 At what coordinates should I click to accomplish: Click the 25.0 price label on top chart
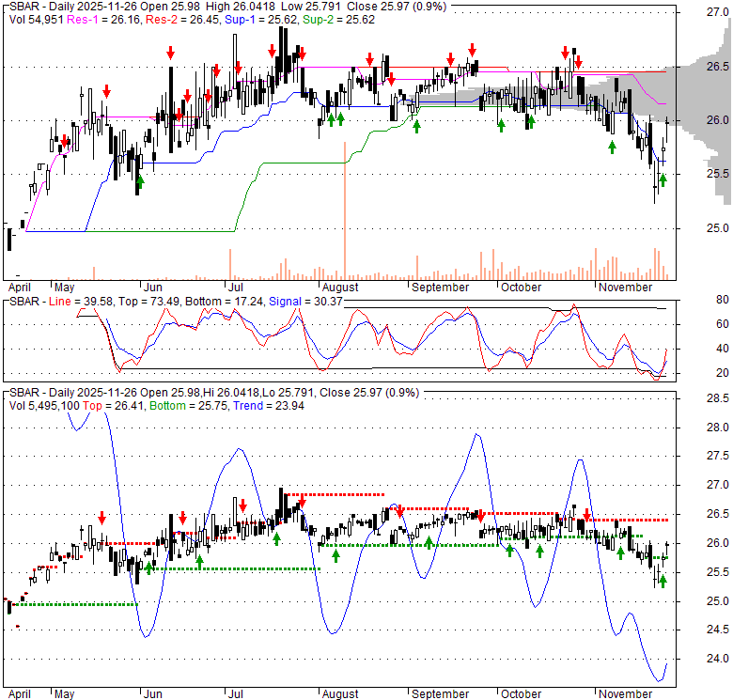point(718,228)
